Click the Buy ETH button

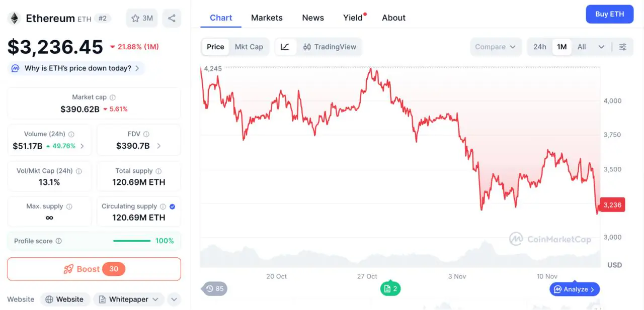tap(609, 14)
